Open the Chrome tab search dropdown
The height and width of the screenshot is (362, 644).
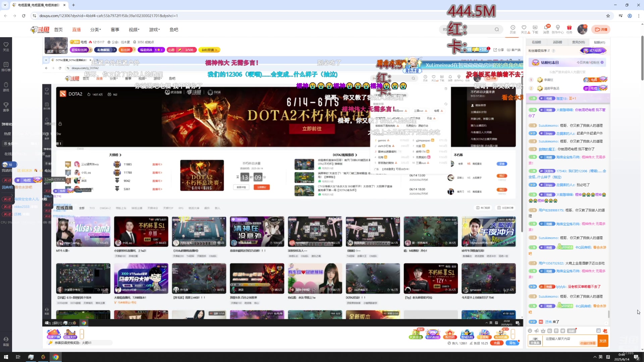5,5
